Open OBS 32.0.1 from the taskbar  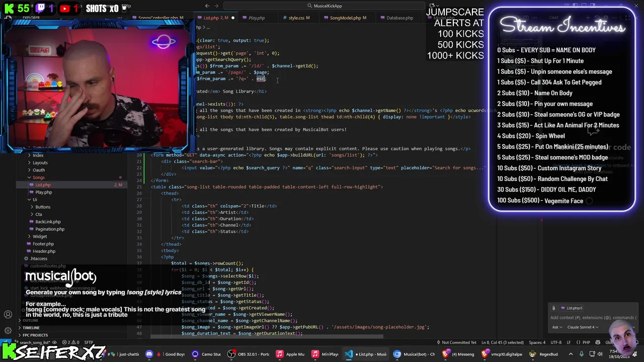(249, 354)
